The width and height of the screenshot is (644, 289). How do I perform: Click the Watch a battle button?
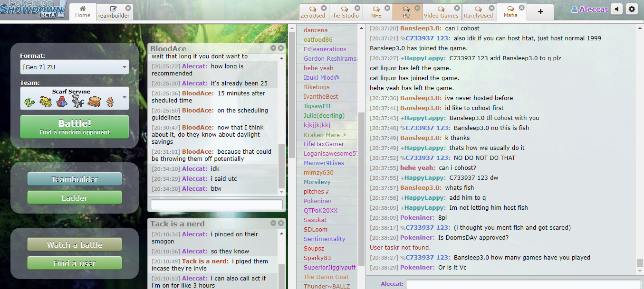point(75,244)
